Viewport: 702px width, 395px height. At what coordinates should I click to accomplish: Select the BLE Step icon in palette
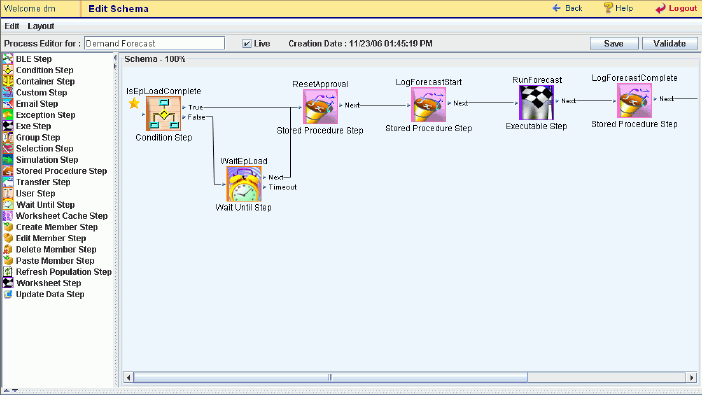[x=8, y=59]
